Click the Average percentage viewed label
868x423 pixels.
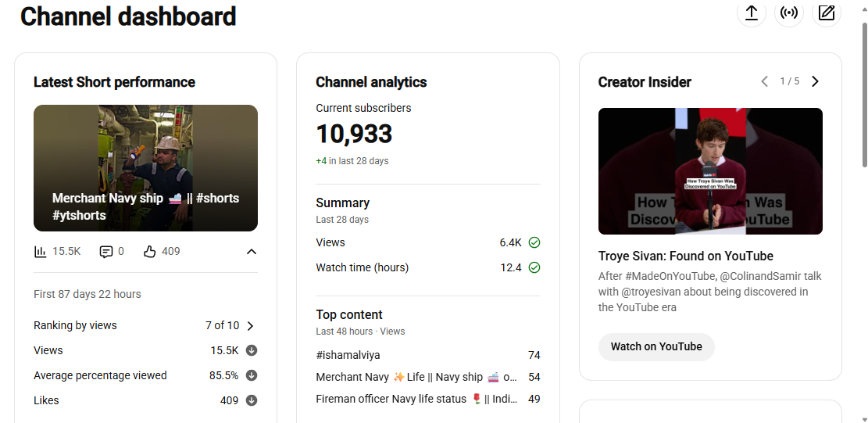pyautogui.click(x=100, y=375)
